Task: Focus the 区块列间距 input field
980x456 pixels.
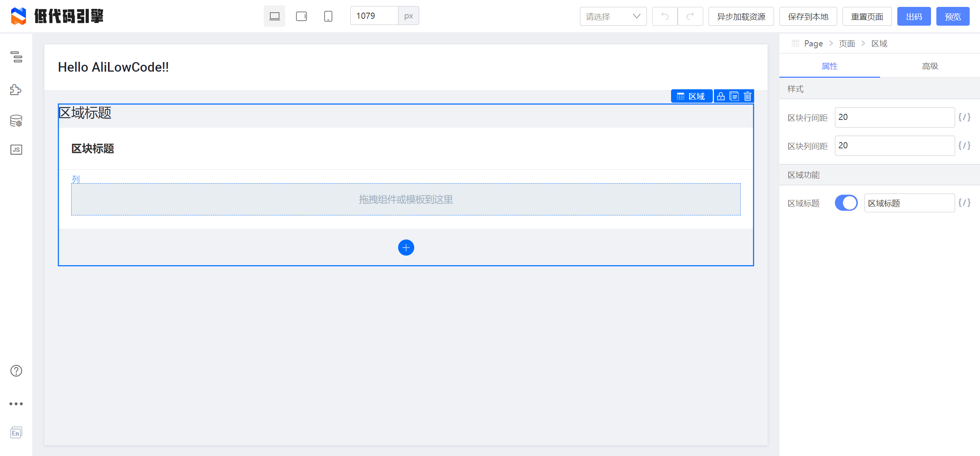Action: pos(895,146)
